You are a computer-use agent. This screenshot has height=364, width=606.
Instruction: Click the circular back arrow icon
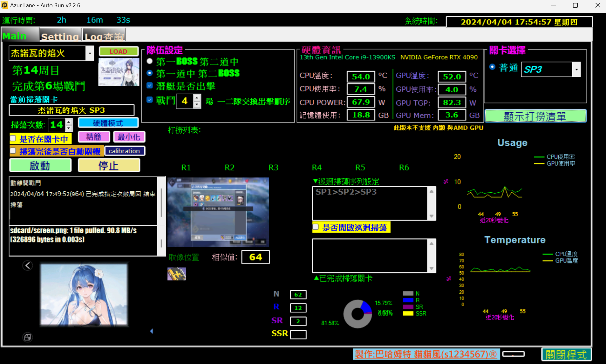pos(28,265)
